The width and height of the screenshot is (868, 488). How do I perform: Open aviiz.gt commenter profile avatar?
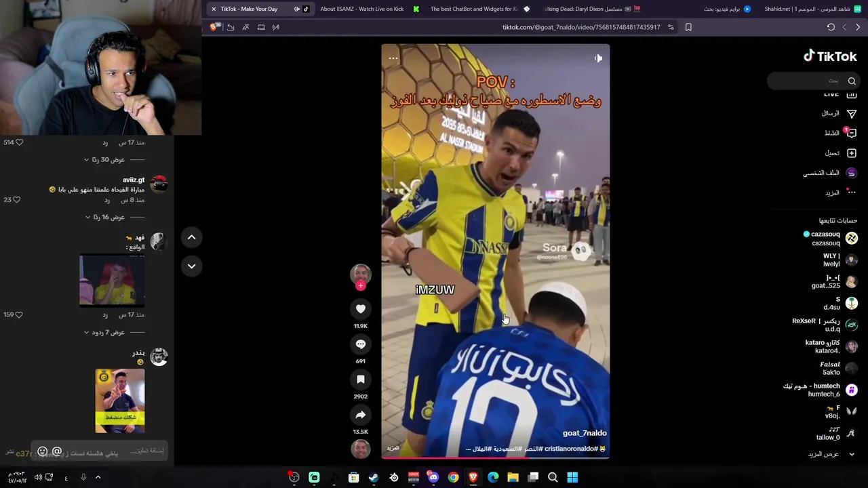tap(159, 184)
